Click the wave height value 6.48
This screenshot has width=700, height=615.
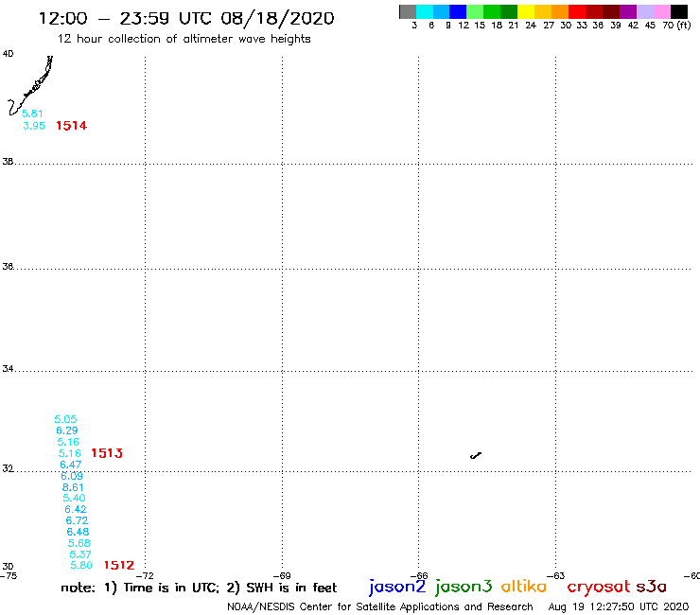78,532
